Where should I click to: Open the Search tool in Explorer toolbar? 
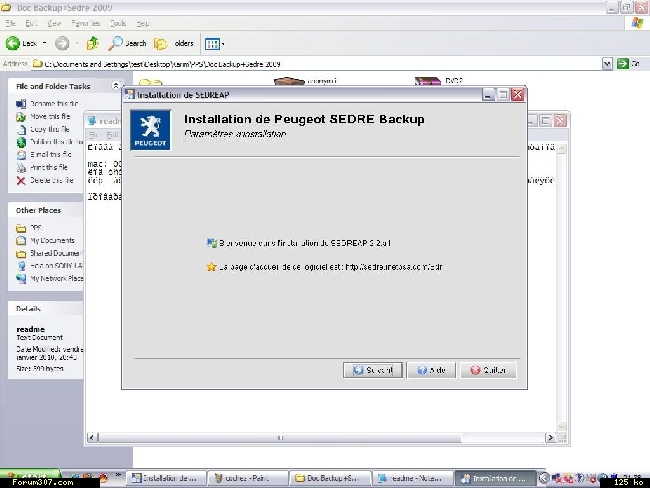click(x=128, y=43)
